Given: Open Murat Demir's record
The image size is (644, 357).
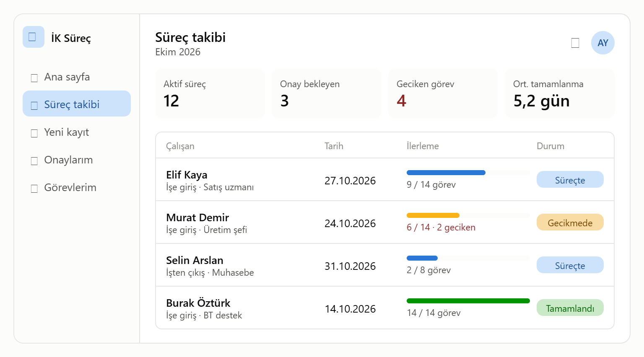Looking at the screenshot, I should [385, 222].
